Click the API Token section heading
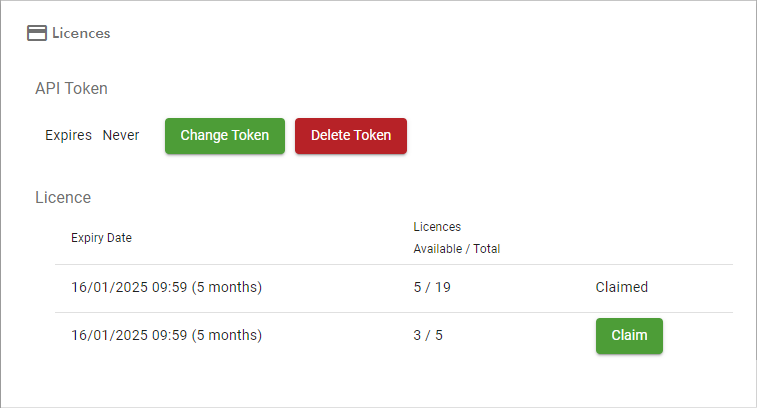The image size is (757, 408). click(71, 88)
